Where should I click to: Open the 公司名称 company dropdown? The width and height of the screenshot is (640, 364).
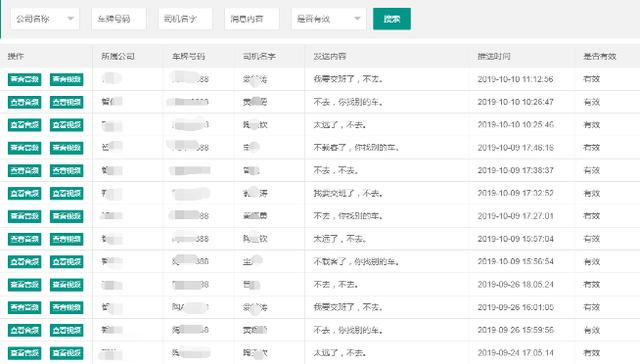click(45, 19)
